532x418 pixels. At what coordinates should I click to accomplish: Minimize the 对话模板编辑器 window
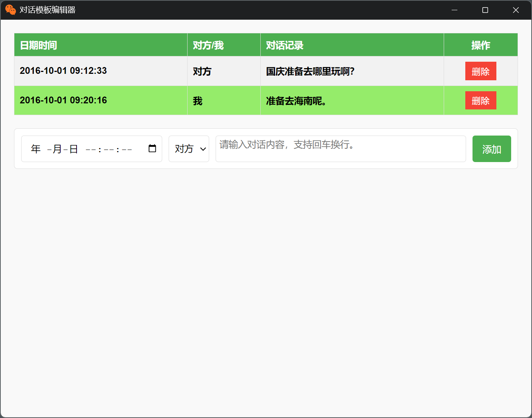[x=455, y=10]
